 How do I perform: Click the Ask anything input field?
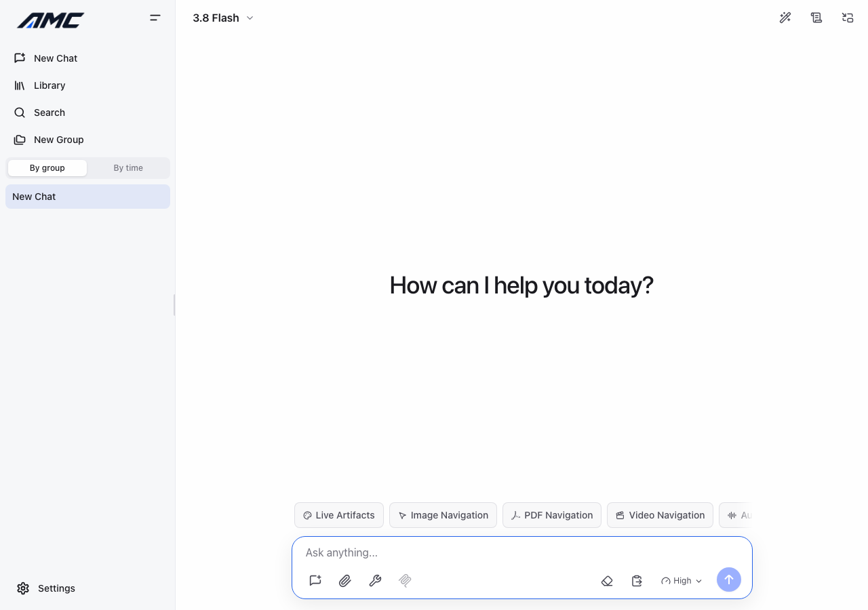(x=522, y=552)
